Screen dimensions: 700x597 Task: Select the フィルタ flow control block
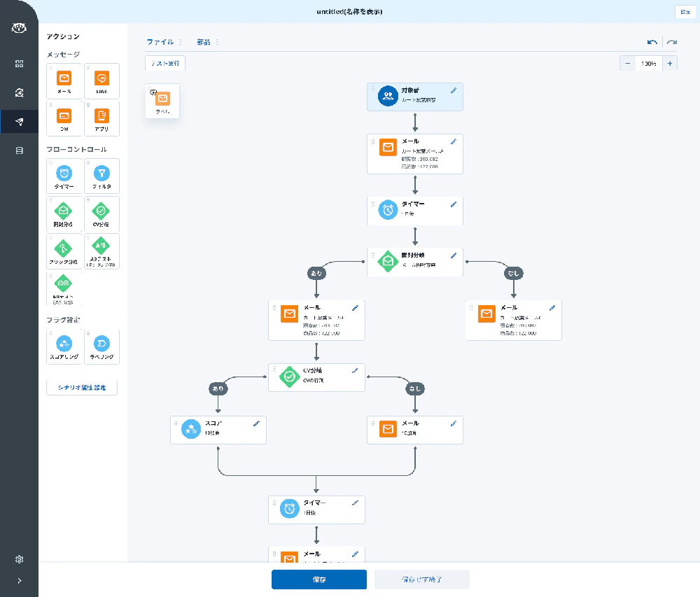coord(101,176)
